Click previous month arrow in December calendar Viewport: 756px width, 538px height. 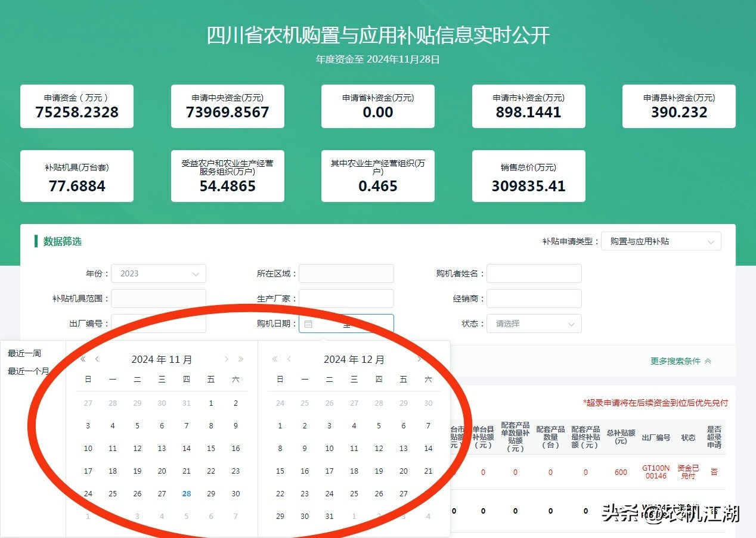pyautogui.click(x=289, y=359)
